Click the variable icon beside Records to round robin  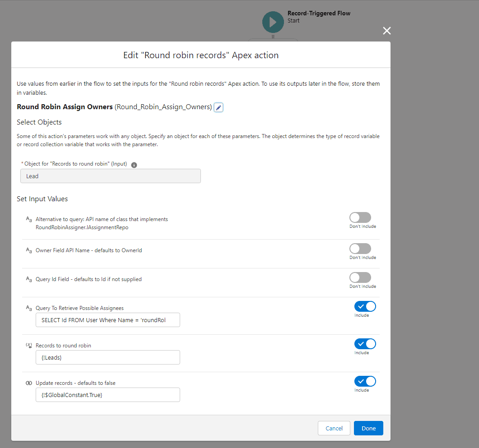(29, 346)
